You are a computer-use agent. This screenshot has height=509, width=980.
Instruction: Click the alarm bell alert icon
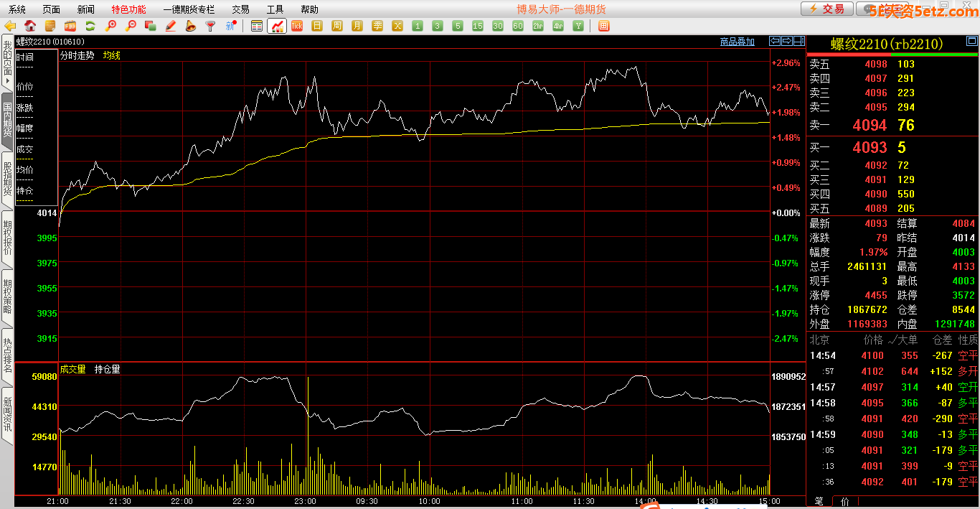pyautogui.click(x=190, y=26)
